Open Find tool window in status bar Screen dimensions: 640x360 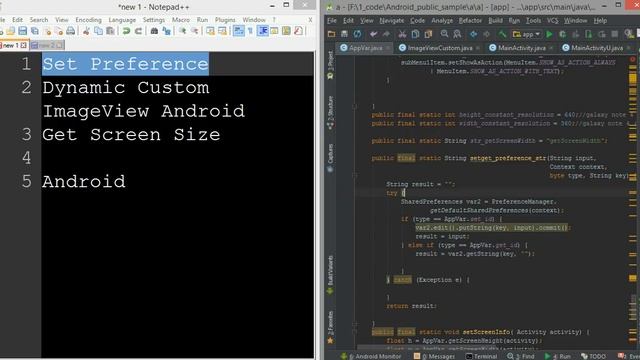coord(521,356)
